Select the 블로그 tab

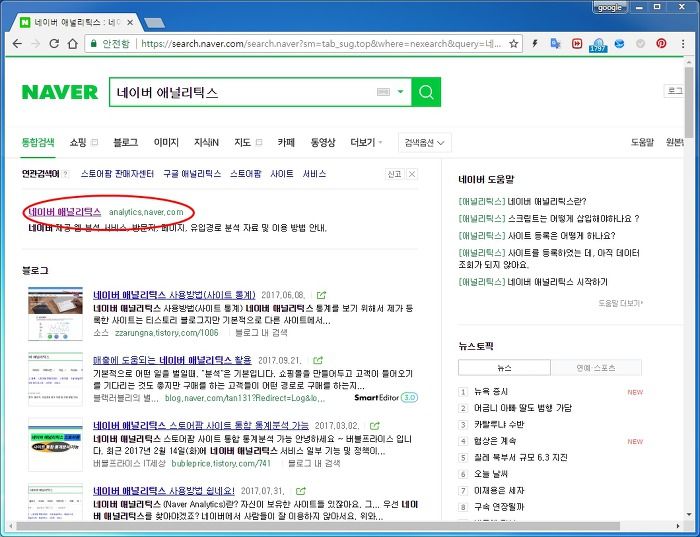(125, 142)
